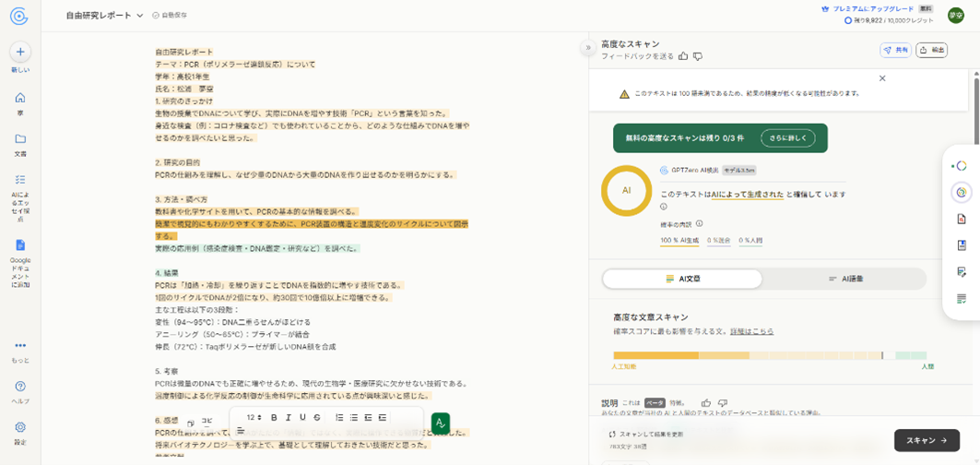The width and height of the screenshot is (980, 465).
Task: Click thumbs up feedback icon under 高度なスキャン
Action: [683, 57]
